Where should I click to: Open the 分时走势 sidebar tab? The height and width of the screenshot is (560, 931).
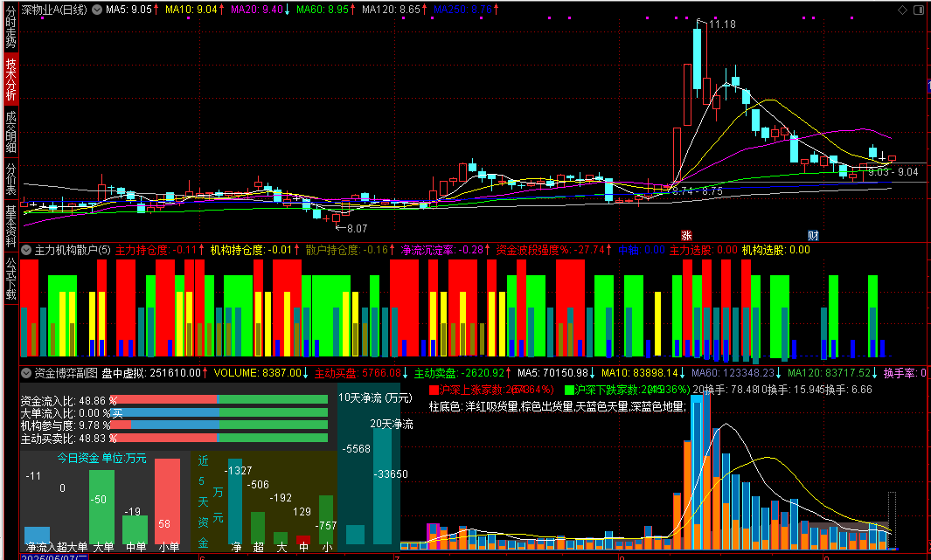10,27
